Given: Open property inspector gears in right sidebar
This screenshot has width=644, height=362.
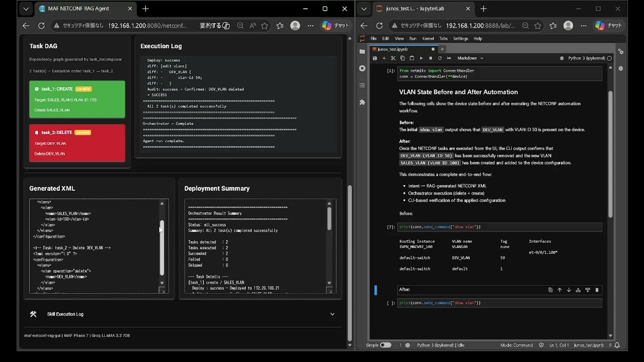Looking at the screenshot, I should tap(621, 52).
